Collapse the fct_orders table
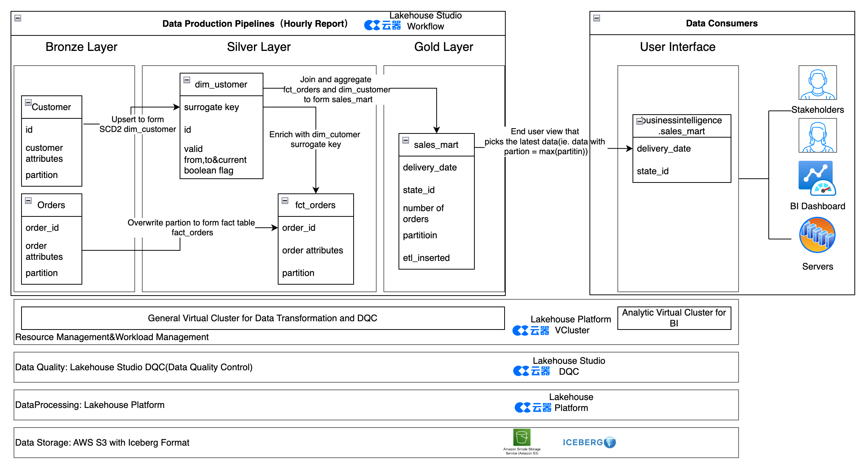 [285, 201]
